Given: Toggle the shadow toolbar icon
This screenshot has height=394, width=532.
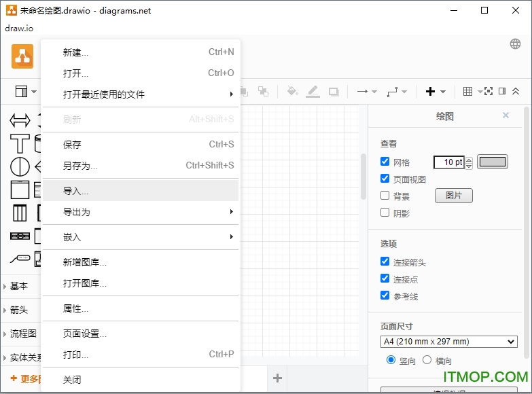Looking at the screenshot, I should click(334, 92).
